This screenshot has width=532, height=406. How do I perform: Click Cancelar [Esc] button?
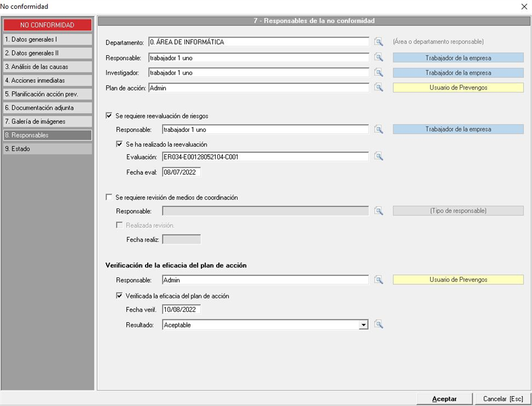pos(503,399)
